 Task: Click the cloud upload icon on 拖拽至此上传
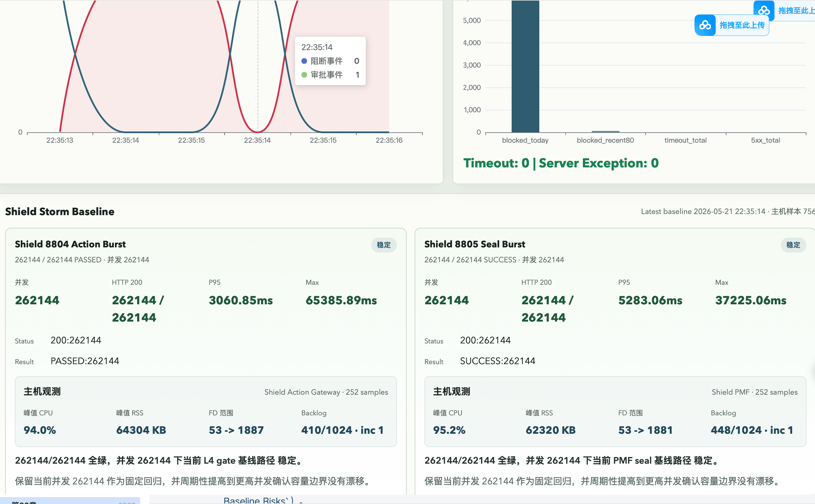(x=705, y=25)
